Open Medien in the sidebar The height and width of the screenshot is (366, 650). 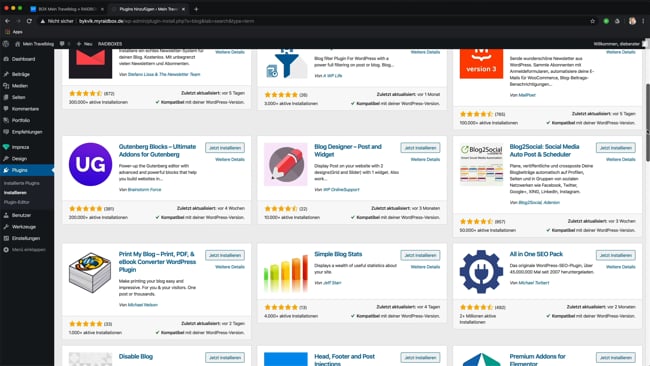click(x=19, y=86)
